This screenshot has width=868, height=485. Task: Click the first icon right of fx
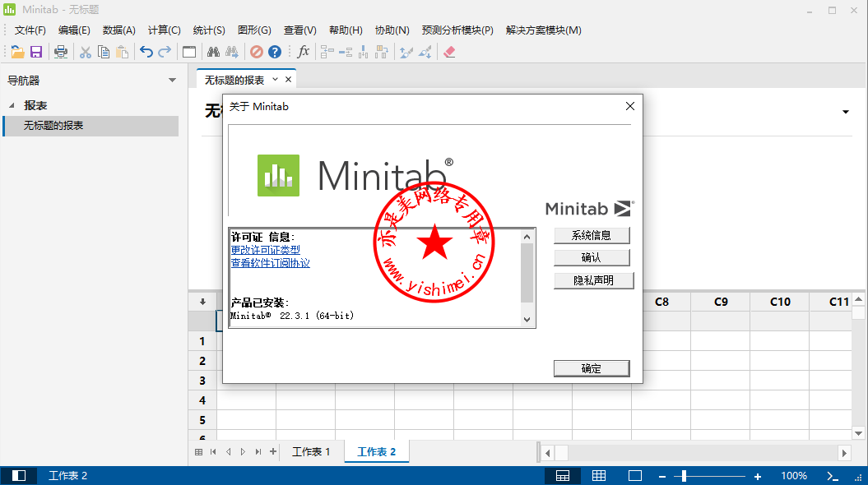(327, 52)
